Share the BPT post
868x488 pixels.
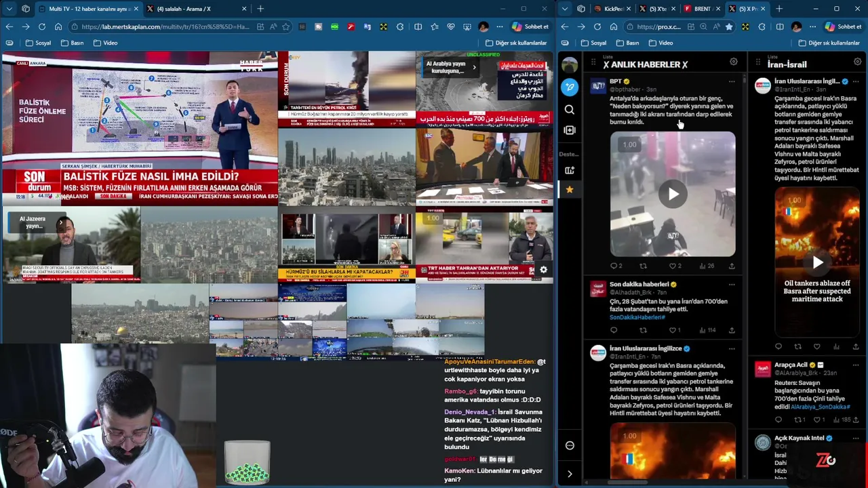732,266
